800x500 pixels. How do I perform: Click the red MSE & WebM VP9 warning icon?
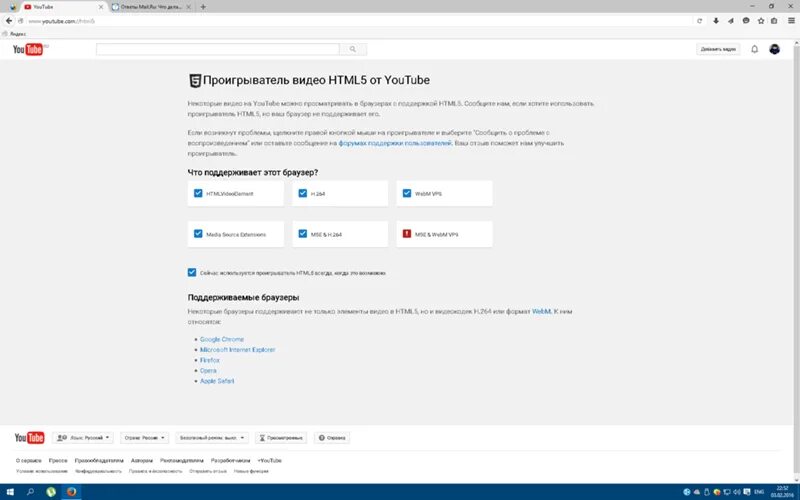click(x=407, y=234)
